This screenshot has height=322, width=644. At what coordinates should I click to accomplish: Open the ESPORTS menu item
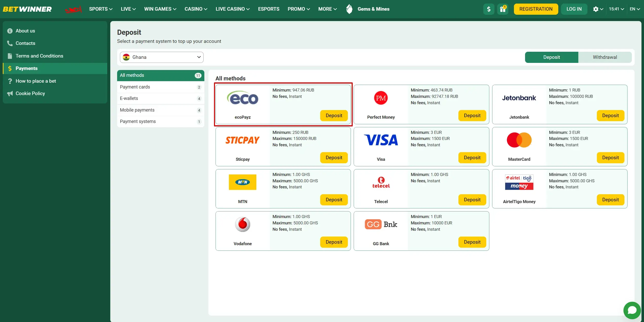coord(269,9)
